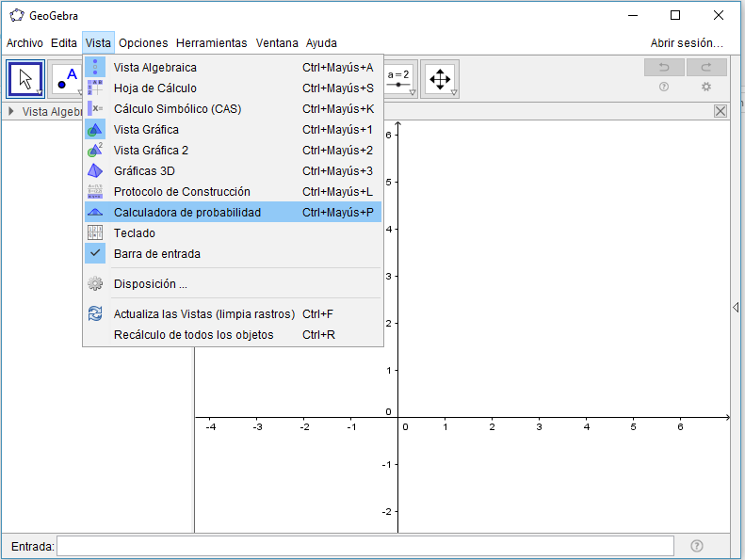Close the Graphics view panel

click(721, 111)
